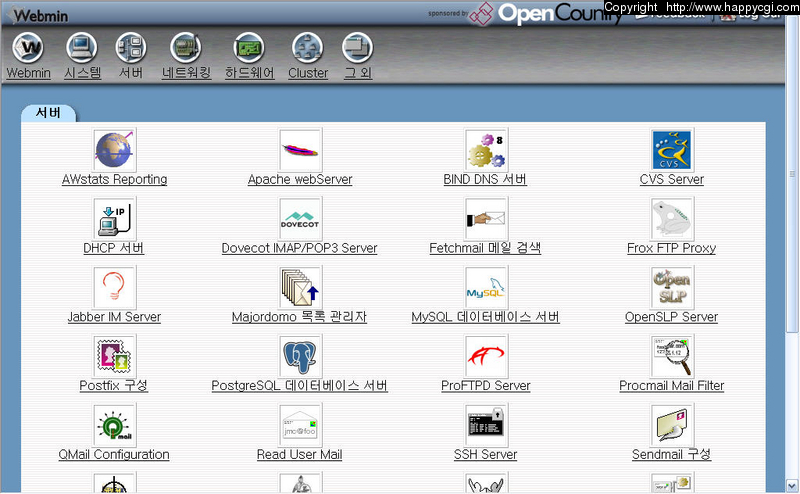Click the Apache webServer feather icon
This screenshot has width=800, height=494.
[x=300, y=150]
